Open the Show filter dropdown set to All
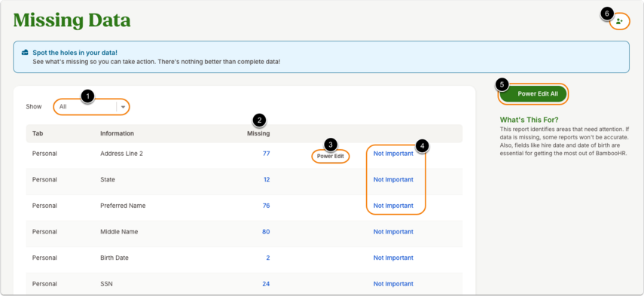The image size is (644, 296). [x=91, y=107]
